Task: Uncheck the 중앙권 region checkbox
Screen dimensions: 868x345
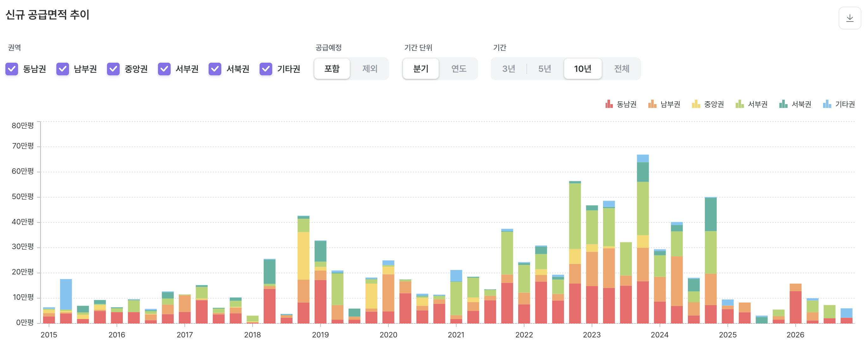Action: pyautogui.click(x=113, y=69)
